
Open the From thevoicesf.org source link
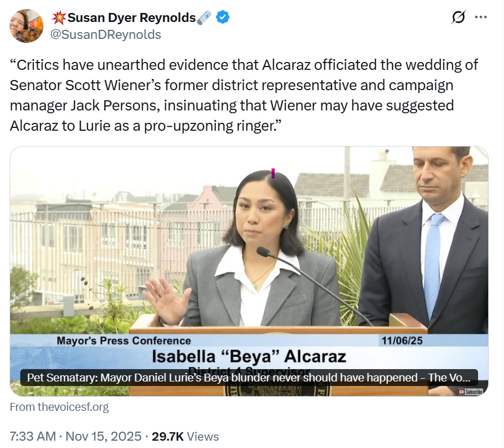click(x=59, y=407)
